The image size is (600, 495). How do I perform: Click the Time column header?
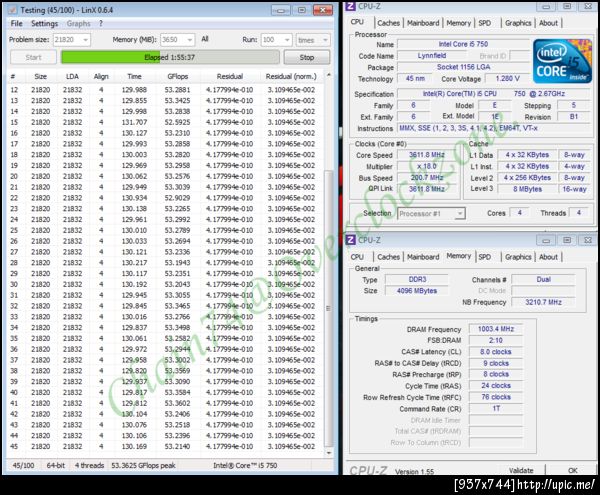134,77
